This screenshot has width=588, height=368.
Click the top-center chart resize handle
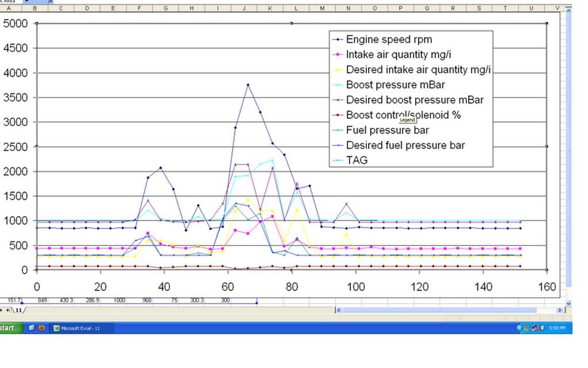point(292,23)
